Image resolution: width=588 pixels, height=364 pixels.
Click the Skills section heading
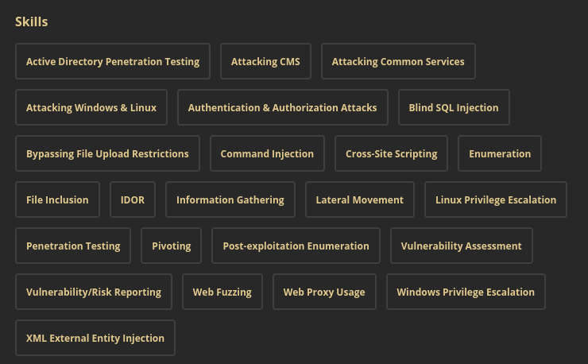pos(32,21)
